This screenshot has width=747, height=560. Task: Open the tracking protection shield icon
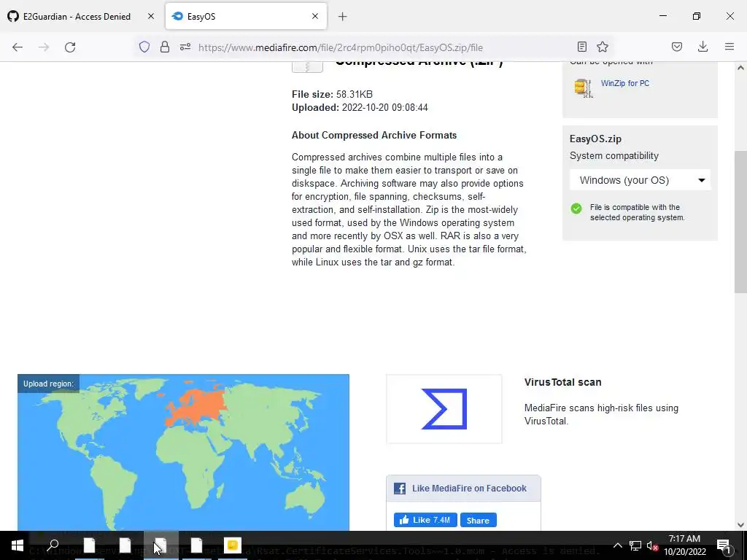click(x=144, y=47)
